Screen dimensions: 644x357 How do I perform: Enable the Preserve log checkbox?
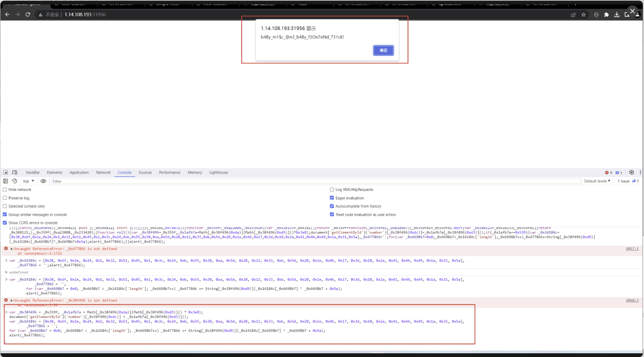(5, 198)
